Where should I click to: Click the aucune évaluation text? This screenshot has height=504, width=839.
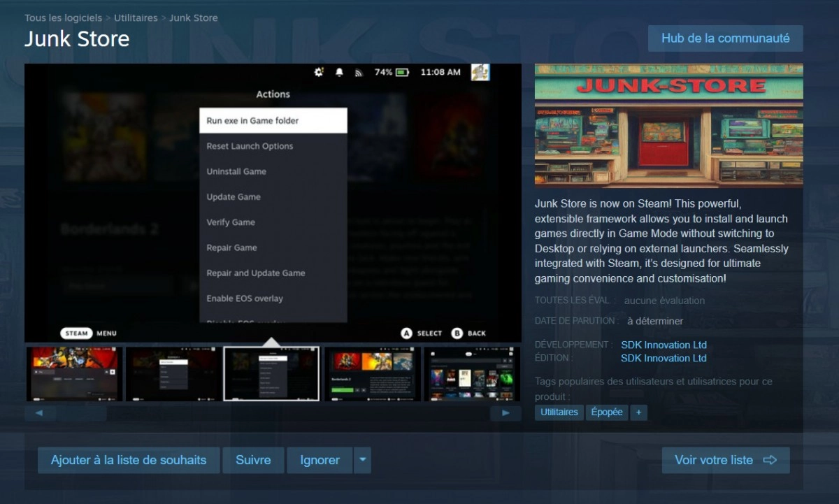[x=664, y=301]
